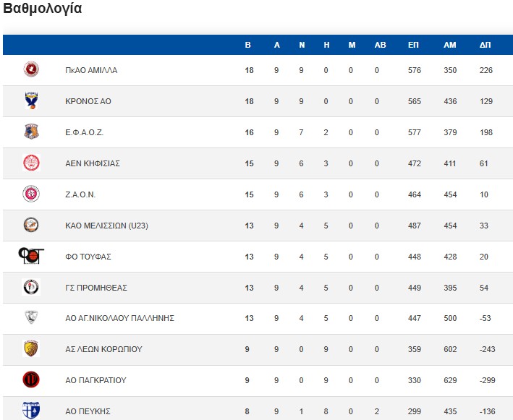Viewport: 513px width, 420px height.
Task: Click the ΑΕΝ ΚΗΦΙΣΙΑΣ team logo
Action: [31, 163]
